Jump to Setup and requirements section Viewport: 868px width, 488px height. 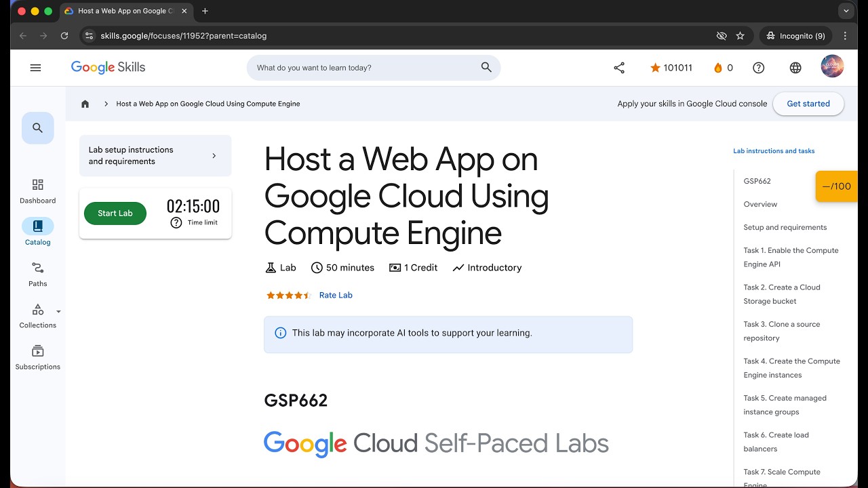tap(785, 227)
